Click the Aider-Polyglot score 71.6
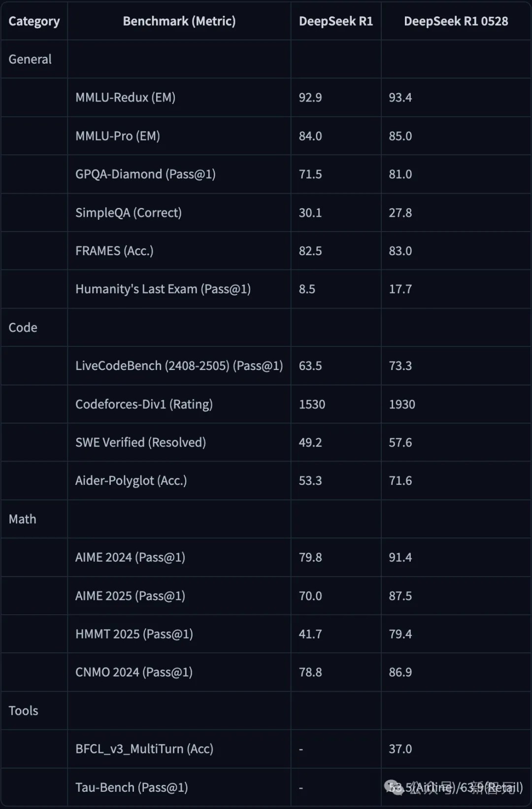Screen dimensions: 532x809 tap(400, 481)
